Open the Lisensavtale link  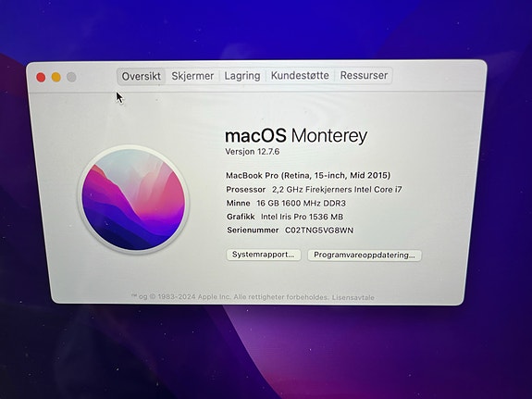353,297
